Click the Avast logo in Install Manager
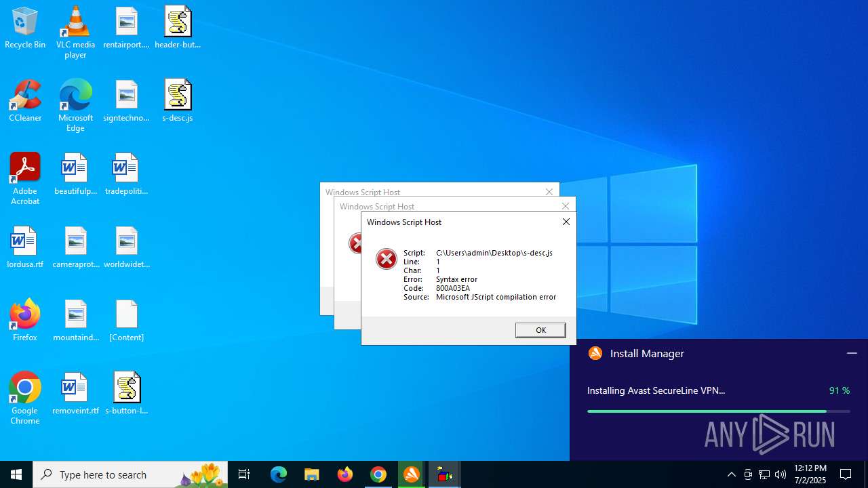Viewport: 868px width, 488px height. pos(595,353)
